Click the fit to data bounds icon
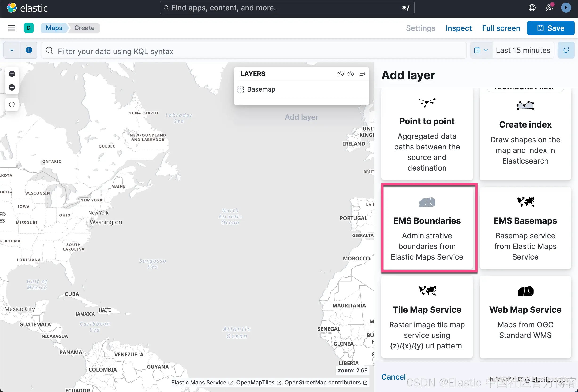The height and width of the screenshot is (392, 578). coord(12,104)
